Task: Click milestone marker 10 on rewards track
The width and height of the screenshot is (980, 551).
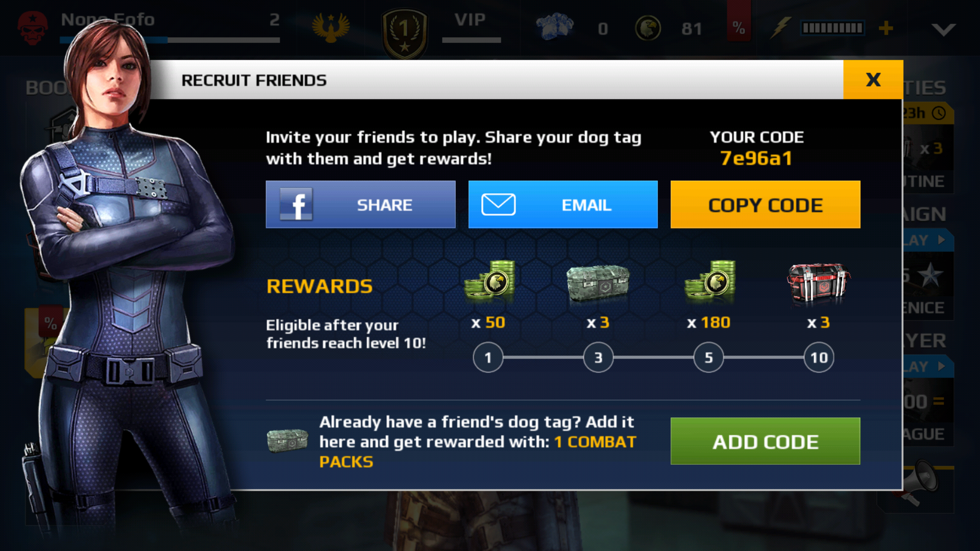Action: click(x=819, y=358)
